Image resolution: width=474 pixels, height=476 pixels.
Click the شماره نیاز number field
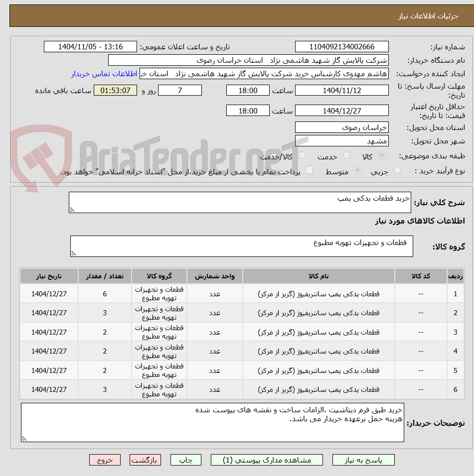342,47
